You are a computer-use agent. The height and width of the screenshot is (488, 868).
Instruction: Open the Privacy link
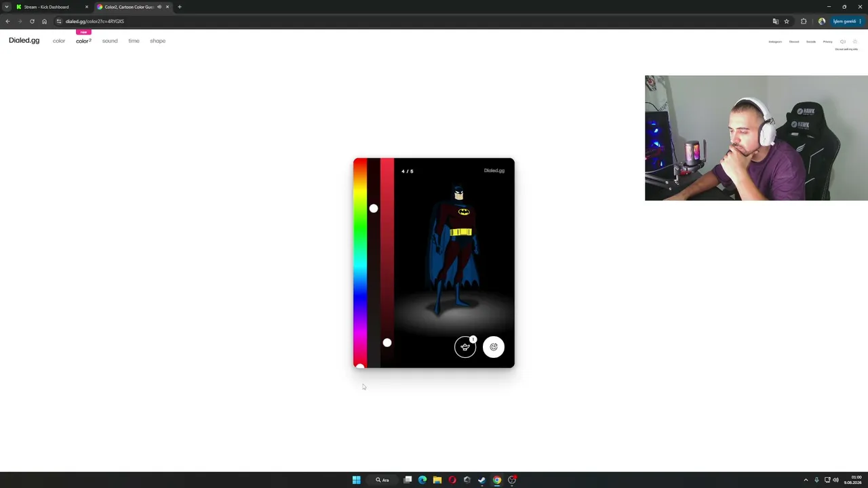click(x=828, y=41)
